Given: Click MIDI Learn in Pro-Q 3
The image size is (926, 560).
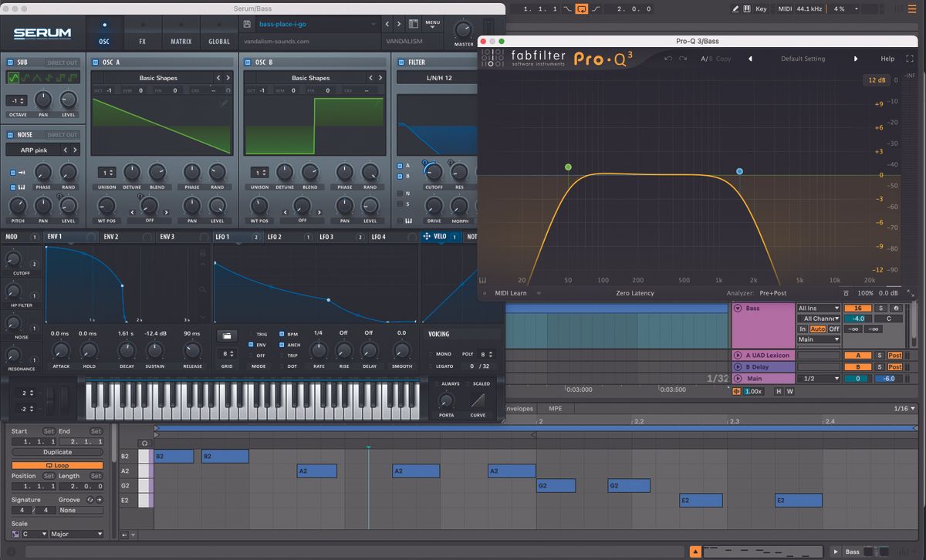Looking at the screenshot, I should (x=511, y=293).
